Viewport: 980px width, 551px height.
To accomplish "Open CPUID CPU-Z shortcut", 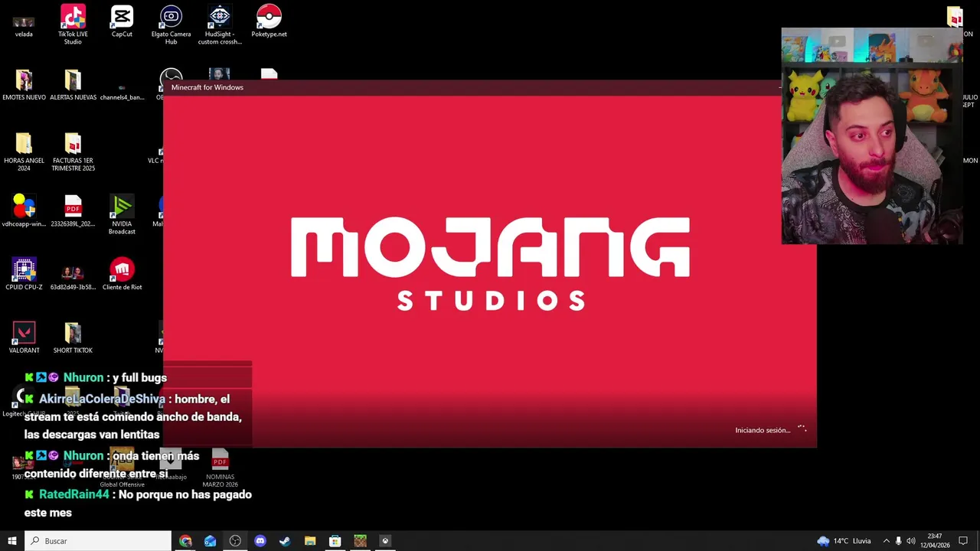I will click(24, 274).
